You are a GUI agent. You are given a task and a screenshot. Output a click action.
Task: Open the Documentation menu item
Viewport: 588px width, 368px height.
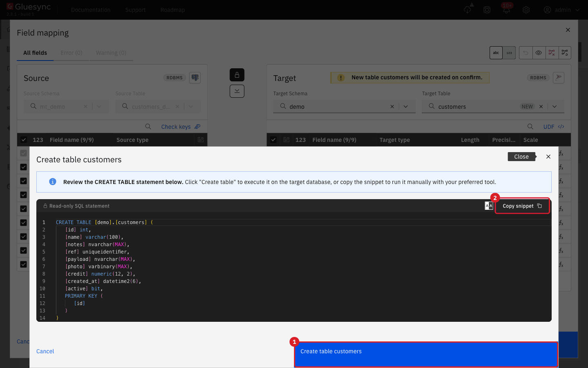click(91, 10)
